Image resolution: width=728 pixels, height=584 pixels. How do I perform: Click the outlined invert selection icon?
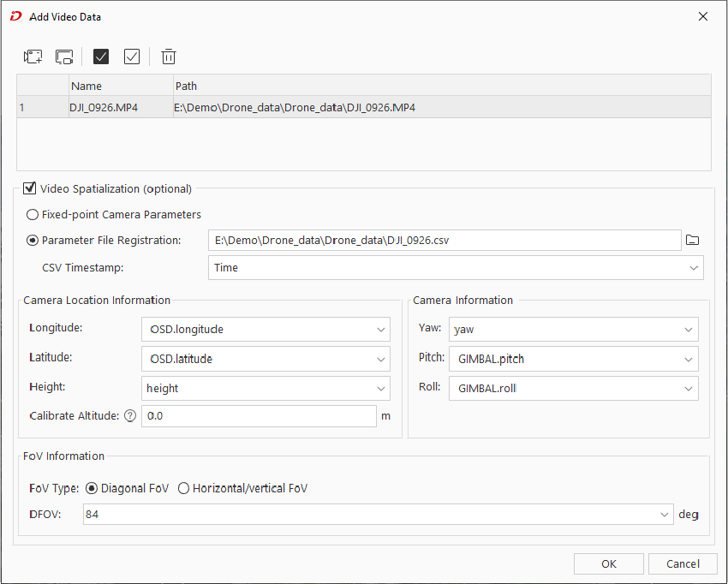132,57
